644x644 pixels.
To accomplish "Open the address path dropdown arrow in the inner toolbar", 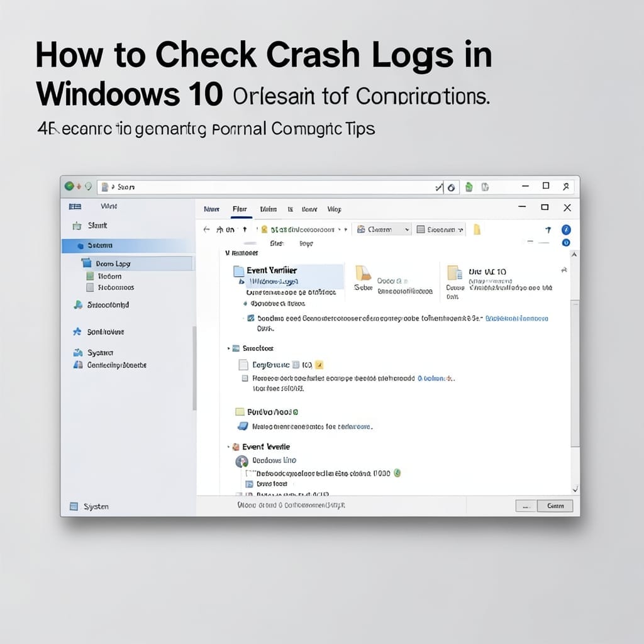I will pyautogui.click(x=346, y=230).
